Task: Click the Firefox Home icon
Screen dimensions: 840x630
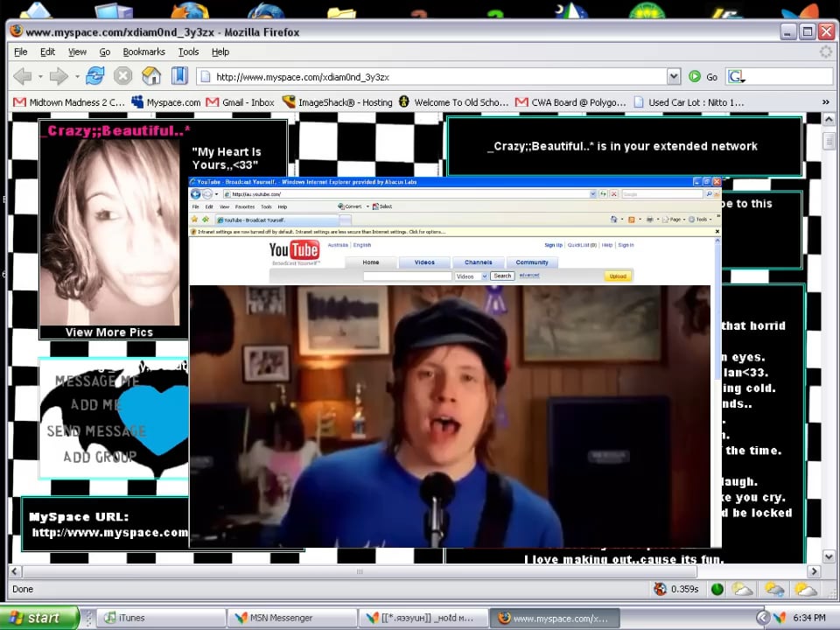Action: pyautogui.click(x=150, y=76)
